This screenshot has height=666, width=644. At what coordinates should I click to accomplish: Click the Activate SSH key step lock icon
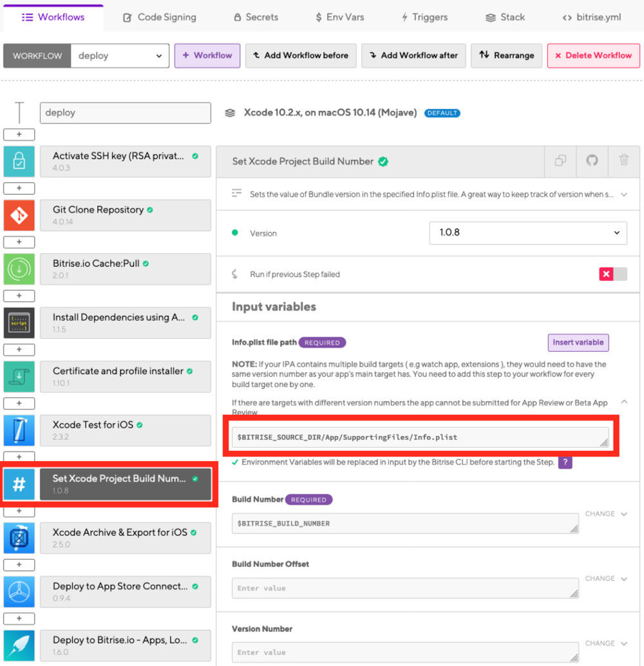[19, 162]
